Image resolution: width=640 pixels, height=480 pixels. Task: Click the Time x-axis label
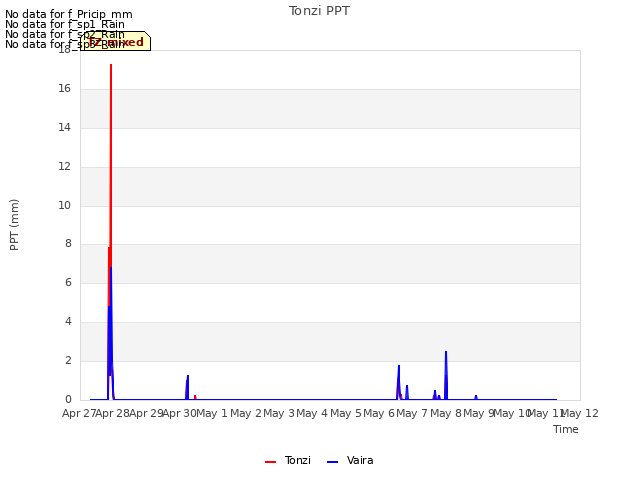point(566,429)
